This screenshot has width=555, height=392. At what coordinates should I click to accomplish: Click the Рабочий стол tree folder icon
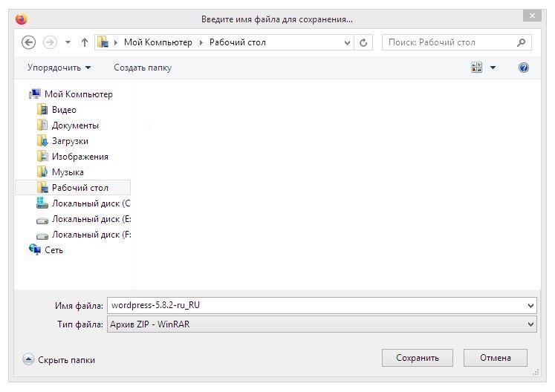click(42, 187)
